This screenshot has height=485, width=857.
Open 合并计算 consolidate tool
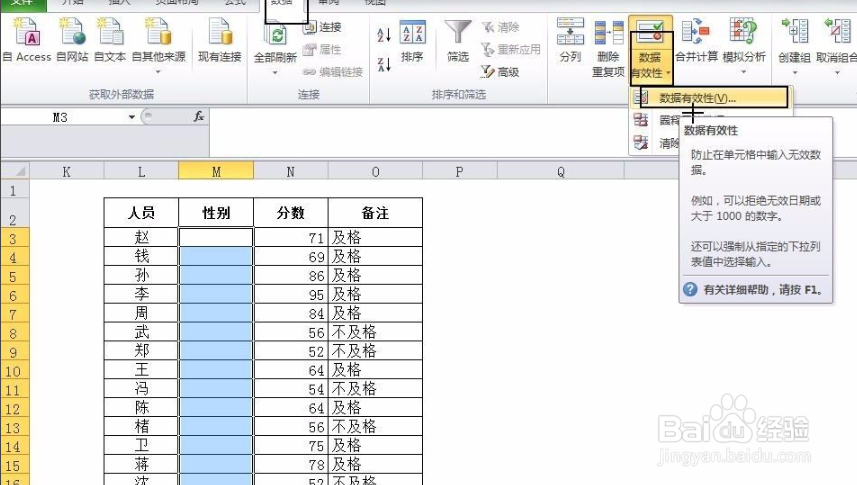[696, 39]
